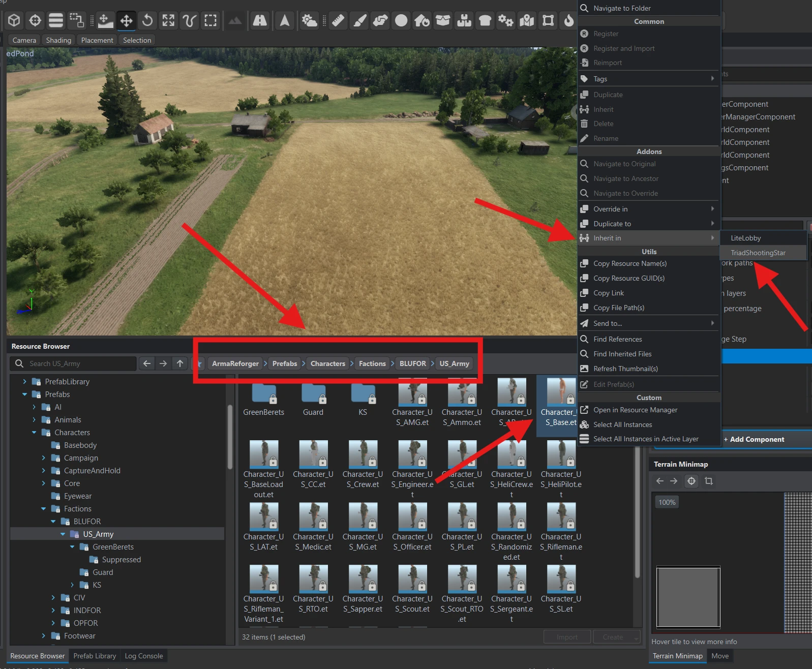
Task: Click the navigation arrow toolbar icon
Action: (285, 20)
